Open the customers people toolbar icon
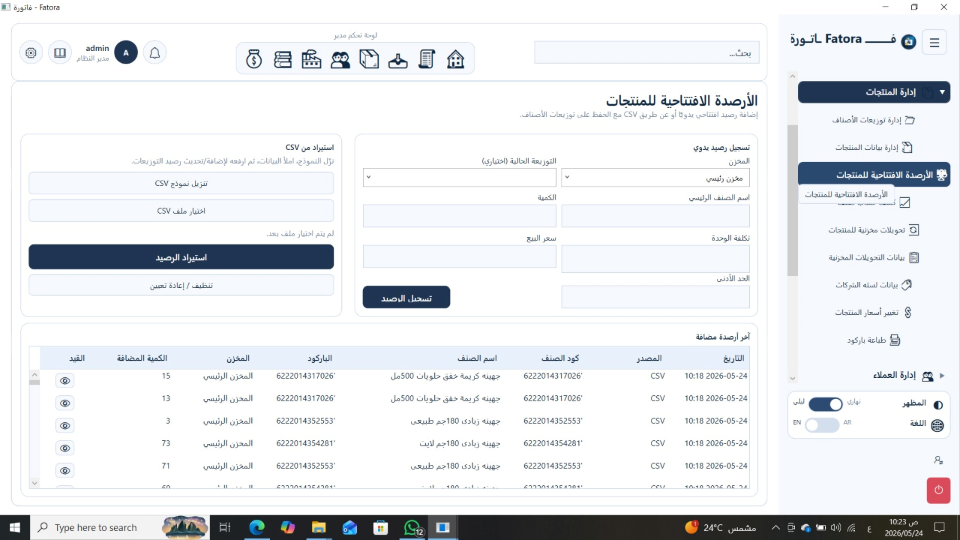The width and height of the screenshot is (960, 540). [340, 59]
